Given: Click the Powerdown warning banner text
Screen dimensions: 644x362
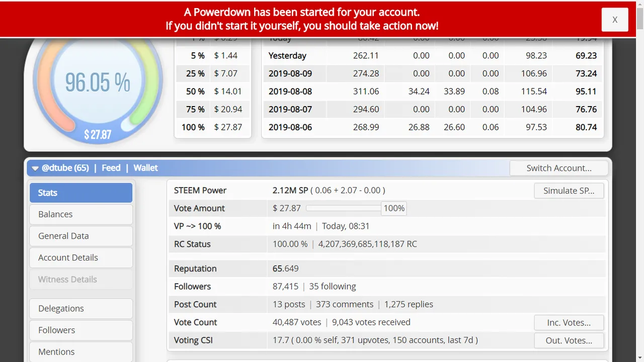Looking at the screenshot, I should pos(302,19).
